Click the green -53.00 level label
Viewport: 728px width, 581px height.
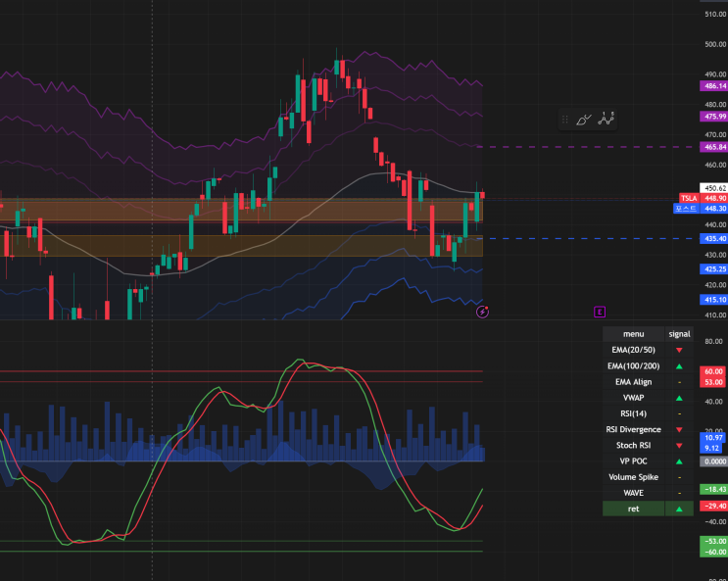pyautogui.click(x=713, y=542)
